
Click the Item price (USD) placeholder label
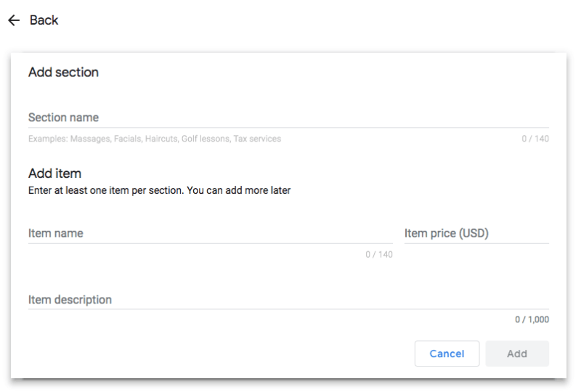coord(447,233)
